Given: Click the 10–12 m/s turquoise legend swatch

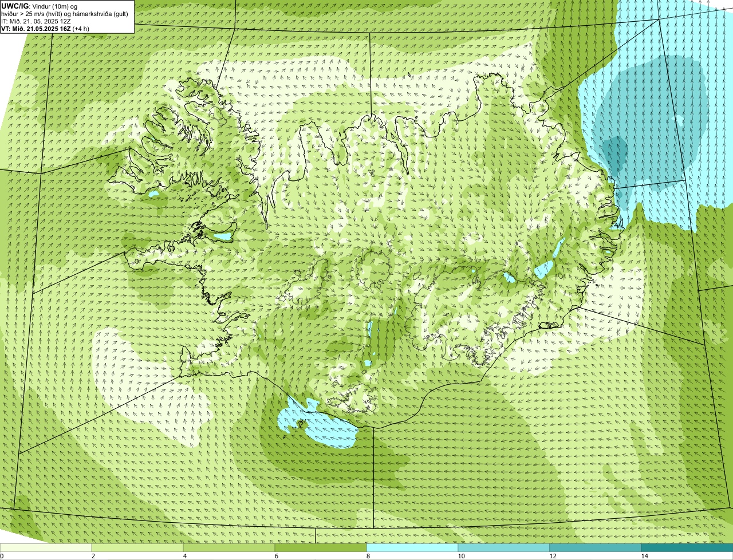Looking at the screenshot, I should [504, 547].
